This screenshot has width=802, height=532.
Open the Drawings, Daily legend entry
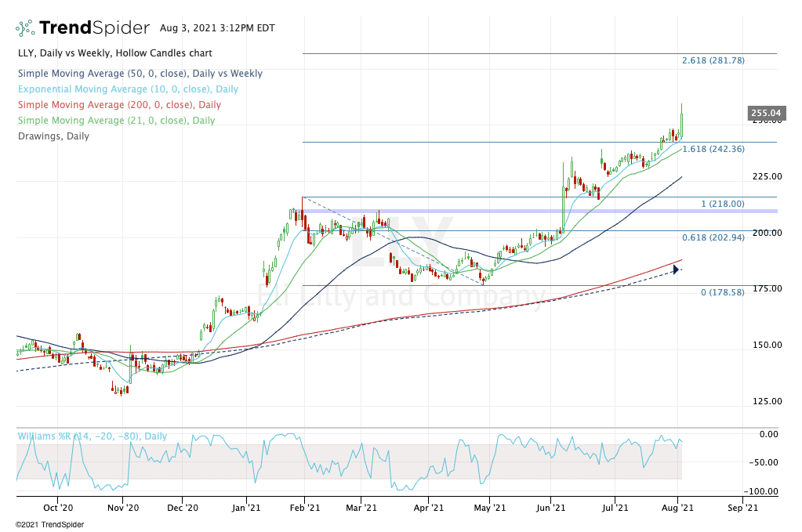coord(53,136)
